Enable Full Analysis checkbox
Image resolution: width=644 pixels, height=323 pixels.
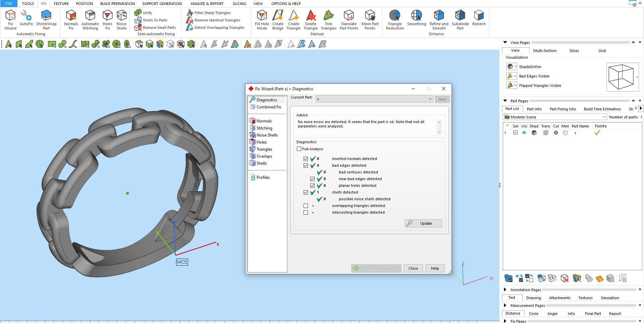pyautogui.click(x=299, y=149)
